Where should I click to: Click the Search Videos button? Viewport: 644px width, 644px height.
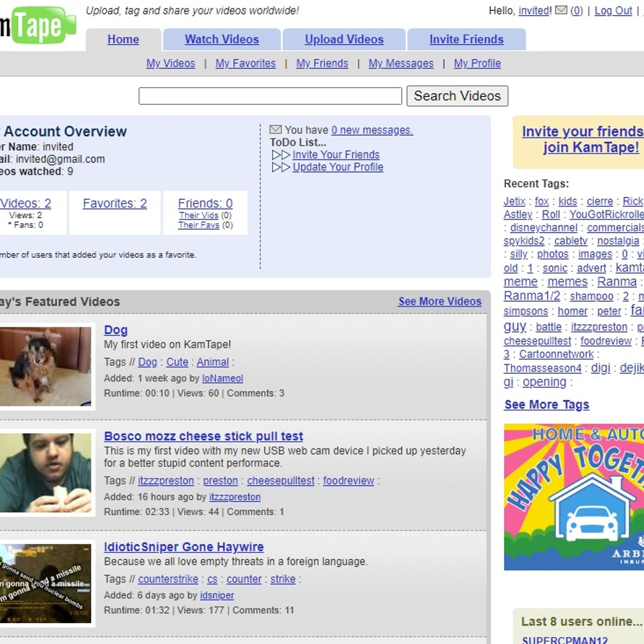coord(457,96)
